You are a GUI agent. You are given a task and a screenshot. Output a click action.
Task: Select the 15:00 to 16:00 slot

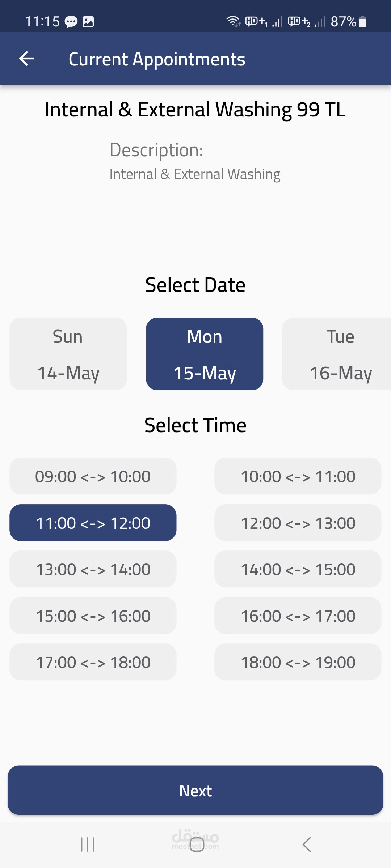[93, 616]
